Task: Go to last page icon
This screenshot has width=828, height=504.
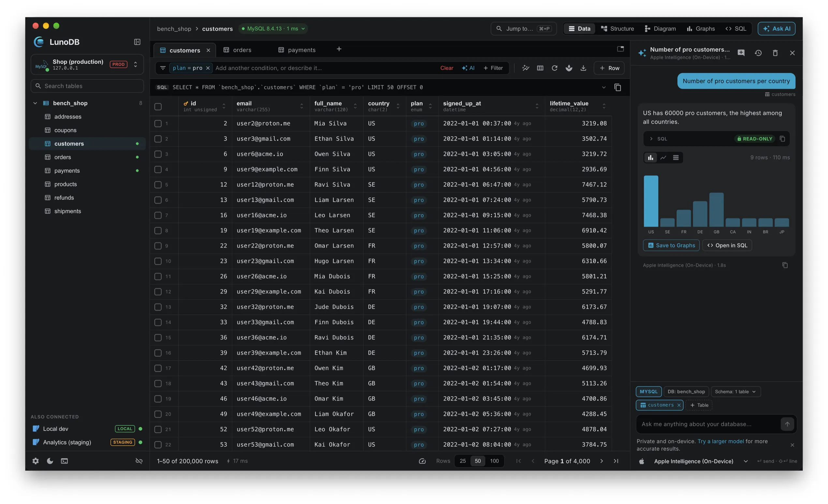Action: tap(616, 461)
